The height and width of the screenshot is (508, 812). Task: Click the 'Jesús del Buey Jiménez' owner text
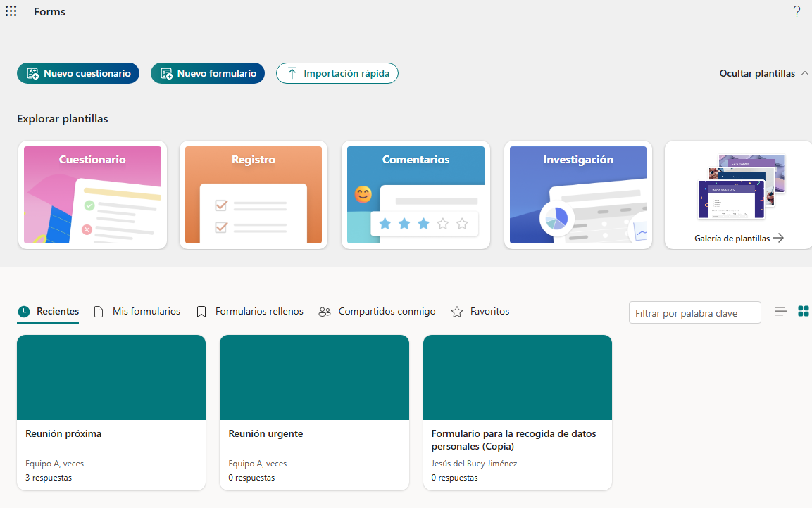475,464
